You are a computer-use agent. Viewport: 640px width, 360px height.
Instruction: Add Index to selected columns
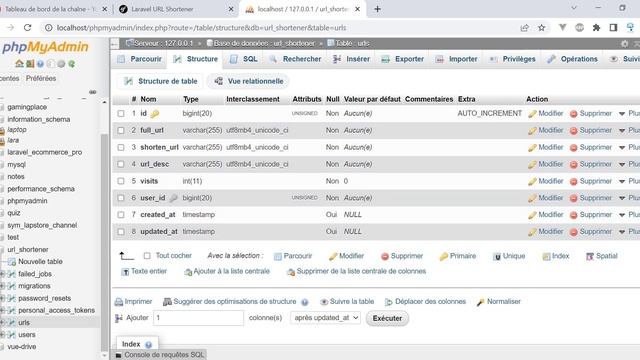tap(556, 256)
